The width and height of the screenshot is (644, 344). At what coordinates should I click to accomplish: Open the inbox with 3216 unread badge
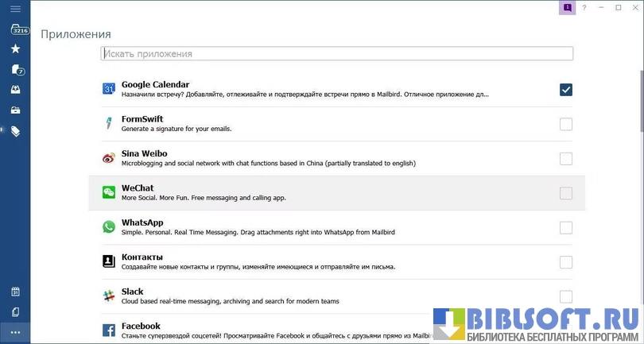pyautogui.click(x=17, y=29)
